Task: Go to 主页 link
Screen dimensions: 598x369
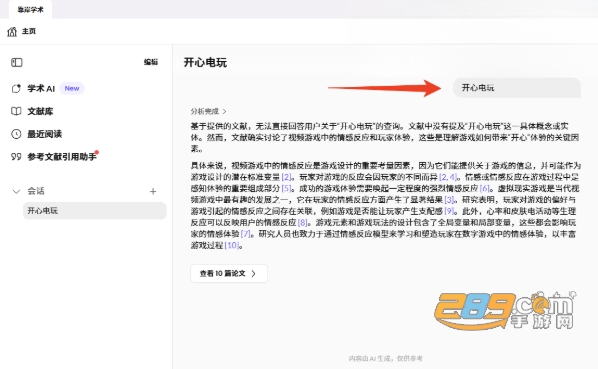Action: coord(29,31)
